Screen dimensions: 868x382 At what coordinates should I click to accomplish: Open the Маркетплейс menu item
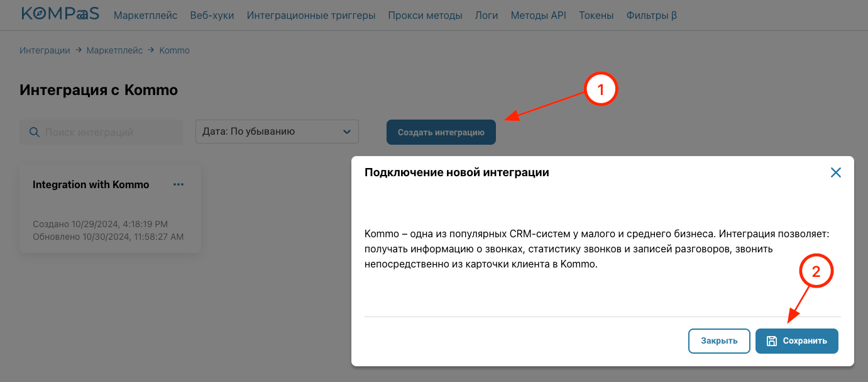point(145,15)
